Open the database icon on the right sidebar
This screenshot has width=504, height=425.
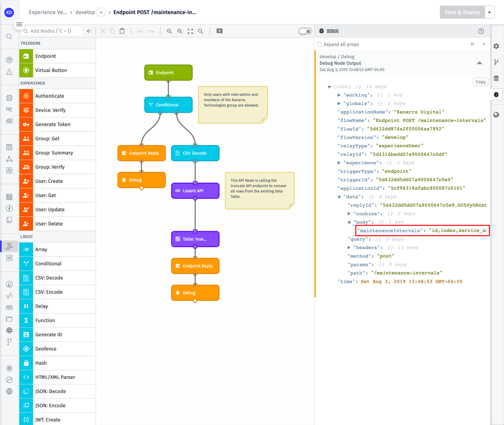[496, 78]
